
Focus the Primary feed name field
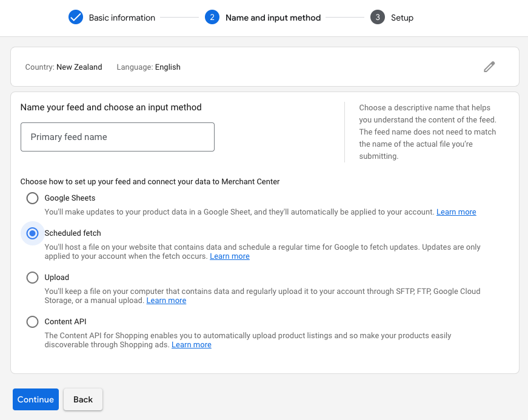point(118,137)
